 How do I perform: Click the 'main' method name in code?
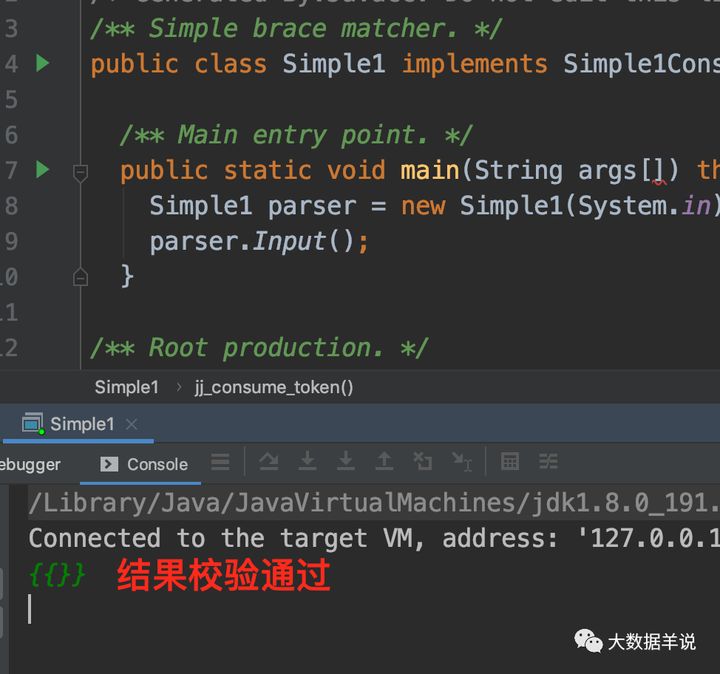point(430,170)
